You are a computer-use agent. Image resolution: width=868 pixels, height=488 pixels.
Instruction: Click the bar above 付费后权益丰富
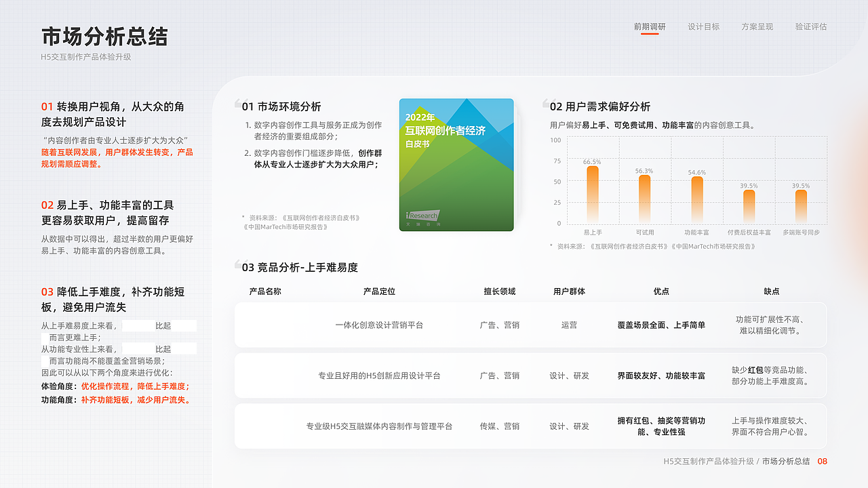pyautogui.click(x=749, y=207)
